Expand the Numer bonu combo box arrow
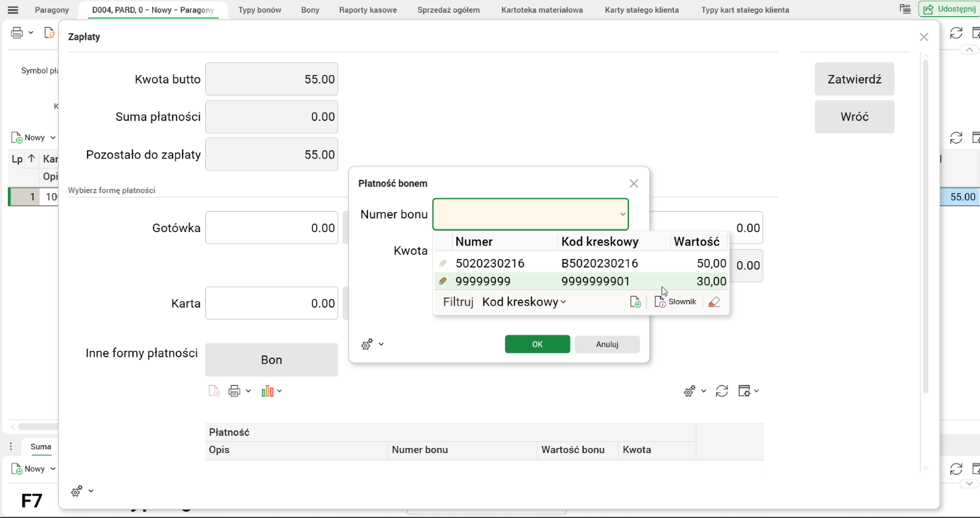This screenshot has height=518, width=980. [x=623, y=214]
